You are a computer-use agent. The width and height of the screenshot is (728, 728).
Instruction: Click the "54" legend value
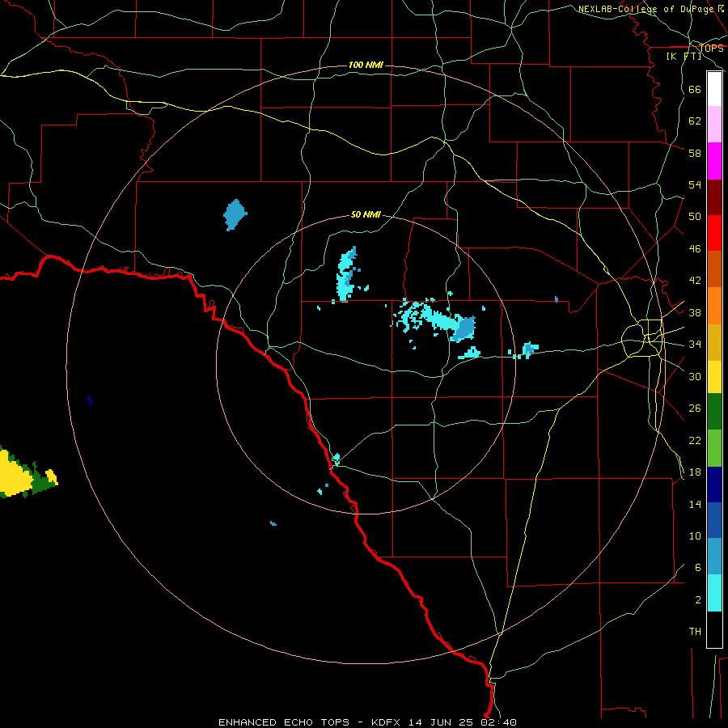coord(695,184)
